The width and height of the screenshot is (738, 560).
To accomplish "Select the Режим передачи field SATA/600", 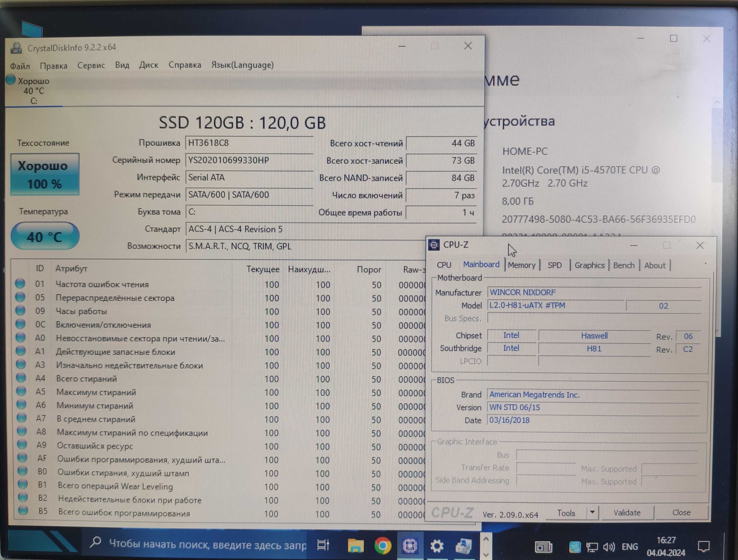I will [x=249, y=195].
